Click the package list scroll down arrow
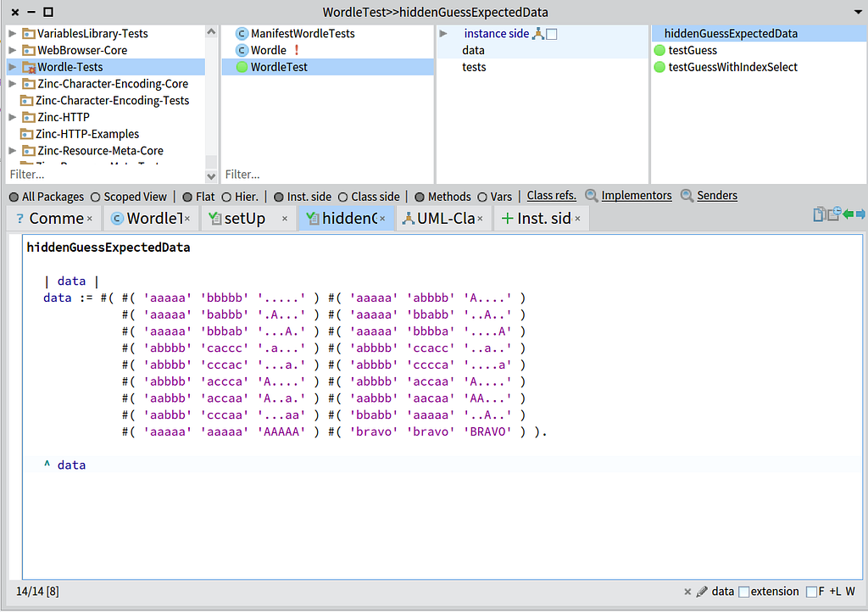This screenshot has height=612, width=868. 211,176
